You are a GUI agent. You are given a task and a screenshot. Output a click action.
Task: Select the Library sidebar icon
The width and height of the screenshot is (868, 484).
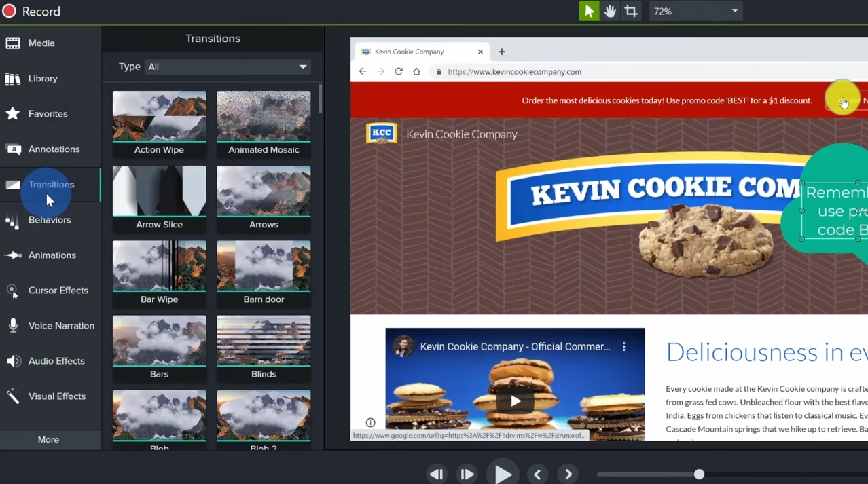click(43, 78)
